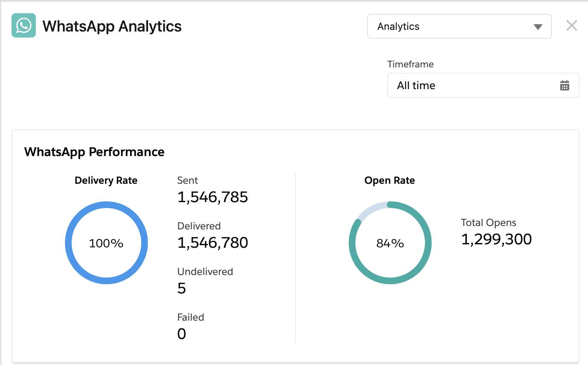Click the Analytics dropdown arrow

pos(538,26)
